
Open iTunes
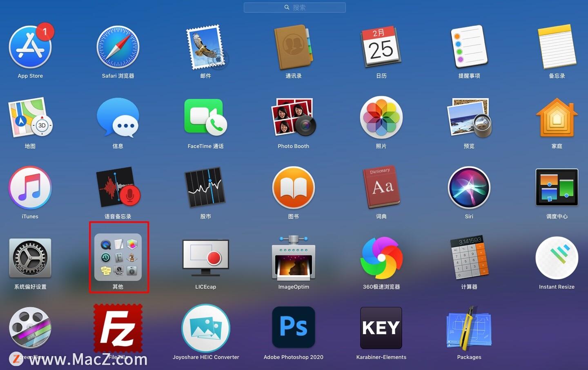(x=30, y=188)
